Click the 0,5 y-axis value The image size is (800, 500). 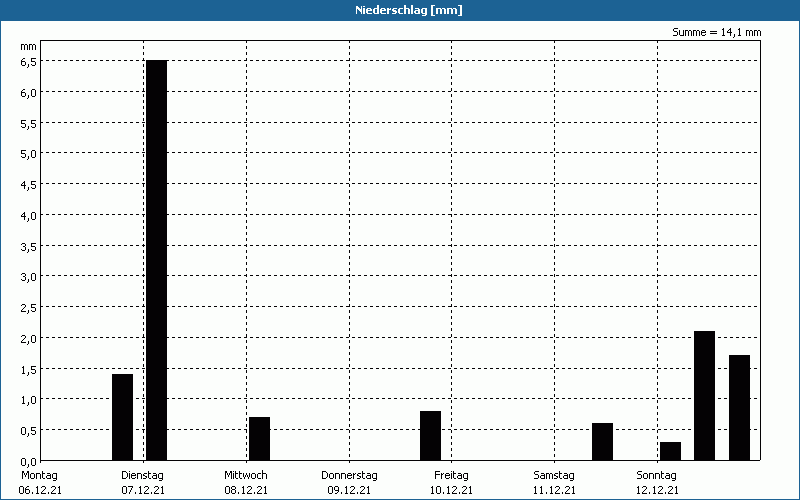[29, 431]
